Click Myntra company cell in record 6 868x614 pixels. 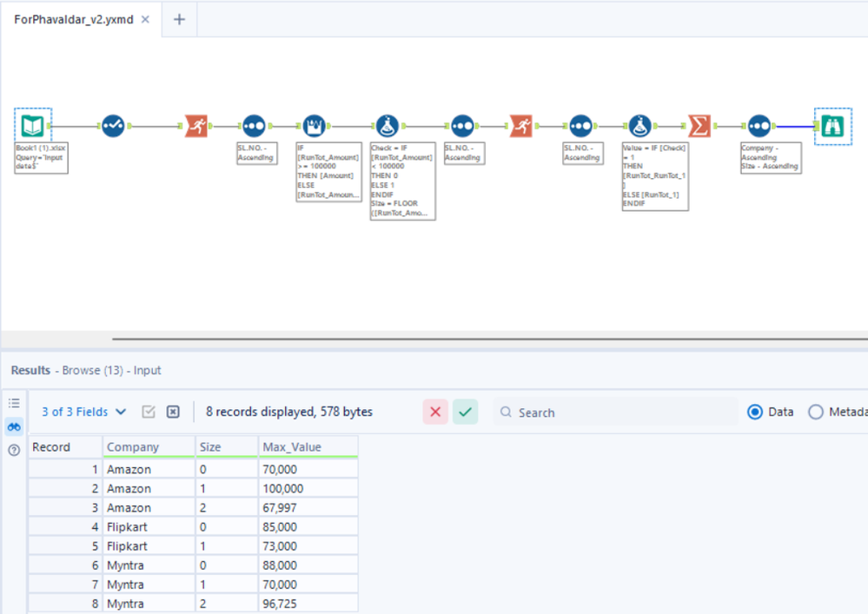point(149,564)
